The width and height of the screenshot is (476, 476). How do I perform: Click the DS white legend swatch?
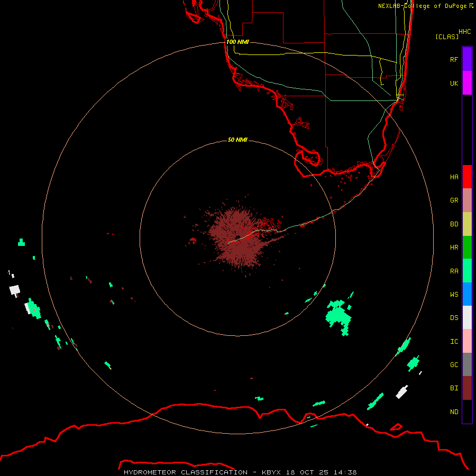point(467,317)
